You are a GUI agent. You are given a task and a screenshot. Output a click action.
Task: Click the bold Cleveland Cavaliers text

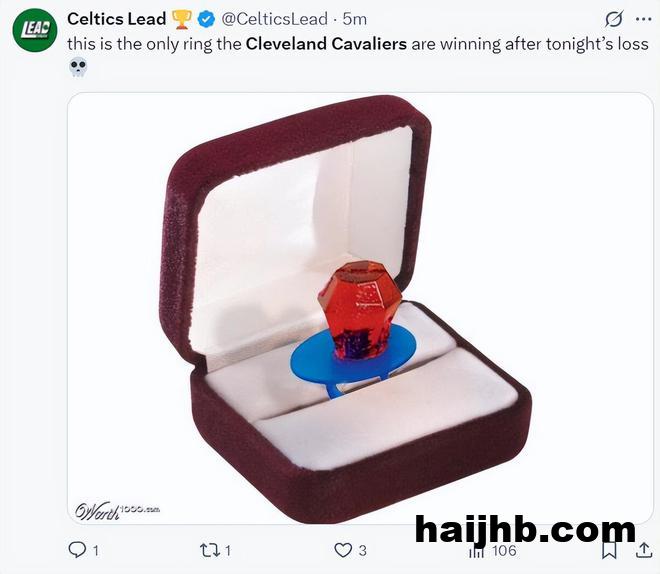[x=326, y=44]
